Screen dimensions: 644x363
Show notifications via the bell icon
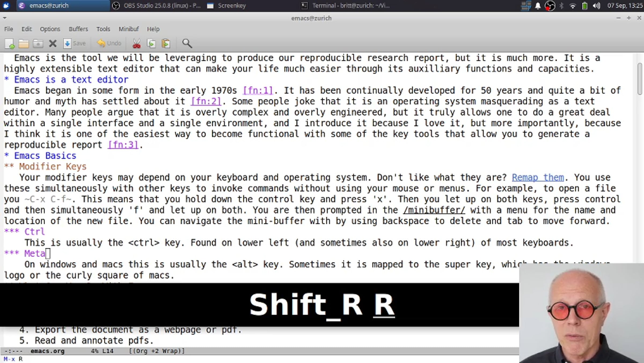538,6
